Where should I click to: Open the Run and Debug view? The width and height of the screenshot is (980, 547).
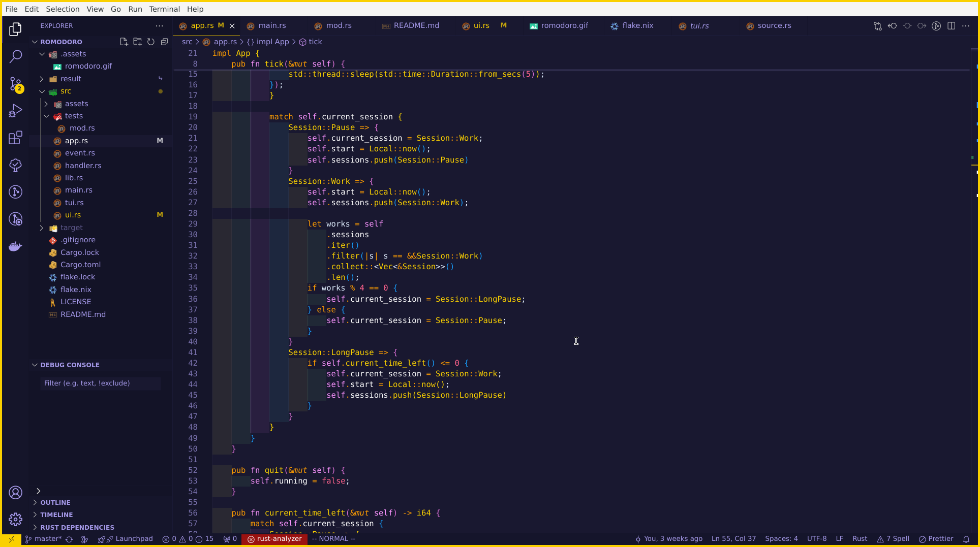pyautogui.click(x=16, y=111)
